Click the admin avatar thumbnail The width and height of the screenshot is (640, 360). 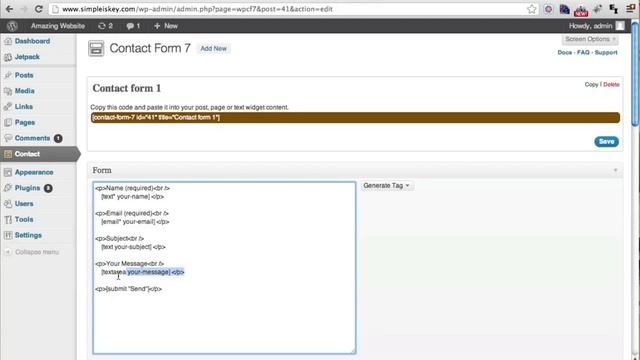(620, 26)
